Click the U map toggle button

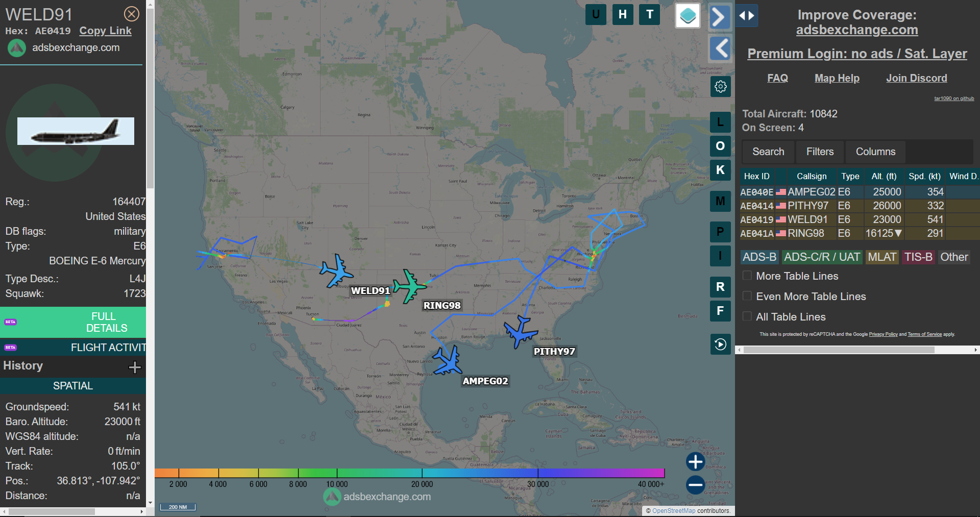point(596,14)
